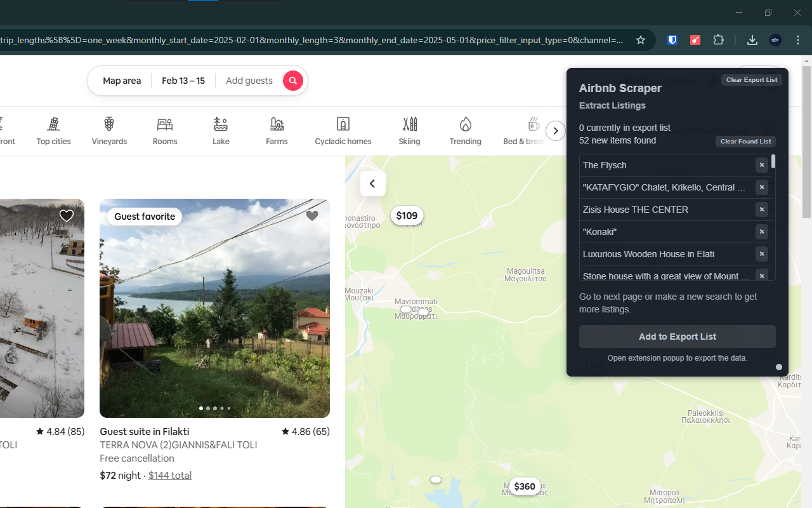Favorite the snowy listing via heart icon
Image resolution: width=812 pixels, height=508 pixels.
(67, 216)
